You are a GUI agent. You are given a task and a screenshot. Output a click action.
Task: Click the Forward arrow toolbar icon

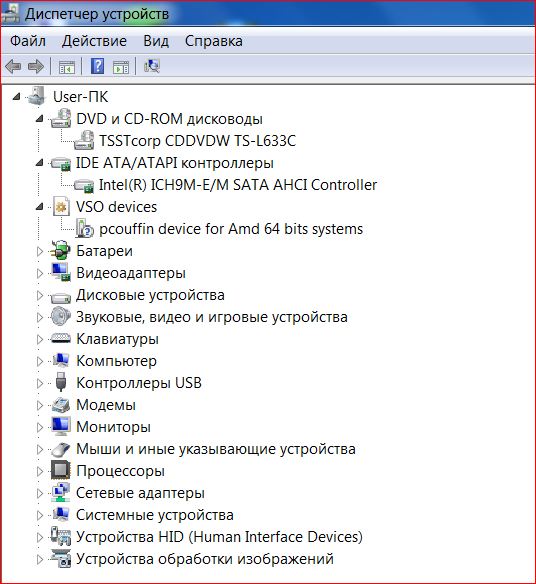(x=36, y=67)
